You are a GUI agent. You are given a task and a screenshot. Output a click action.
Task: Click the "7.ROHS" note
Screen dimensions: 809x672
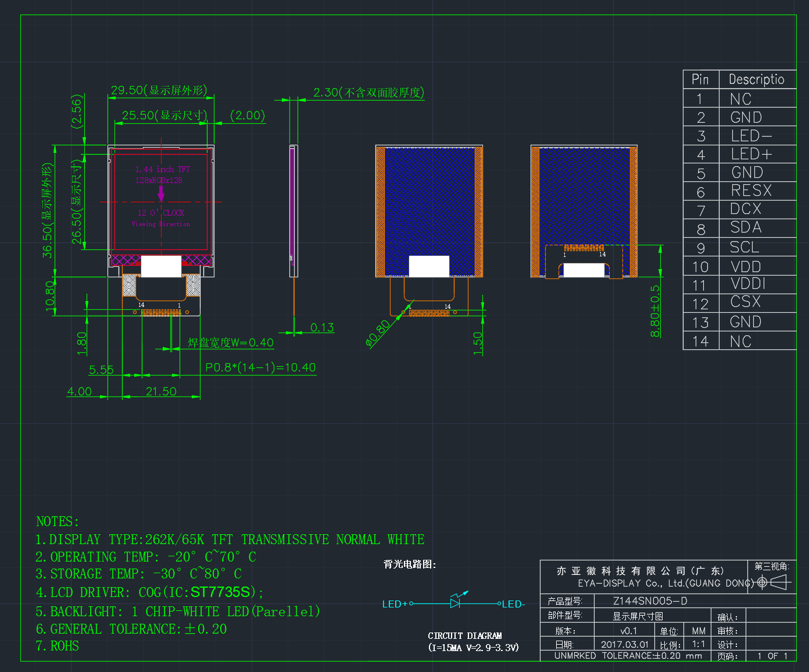[x=57, y=646]
